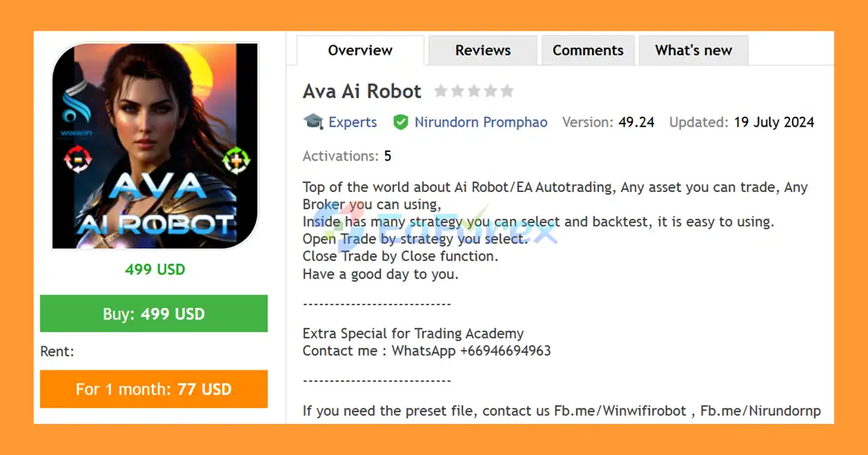Switch to the Reviews tab
868x455 pixels.
(x=482, y=50)
